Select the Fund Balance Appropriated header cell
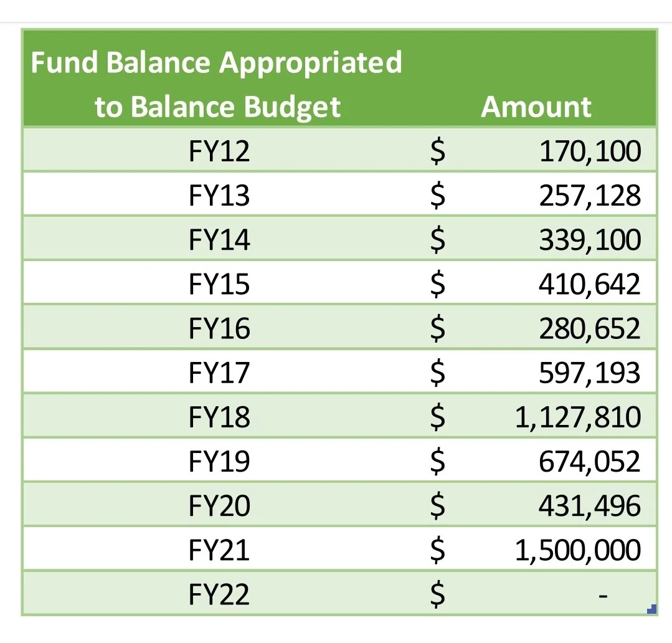This screenshot has height=643, width=672. pos(218,83)
